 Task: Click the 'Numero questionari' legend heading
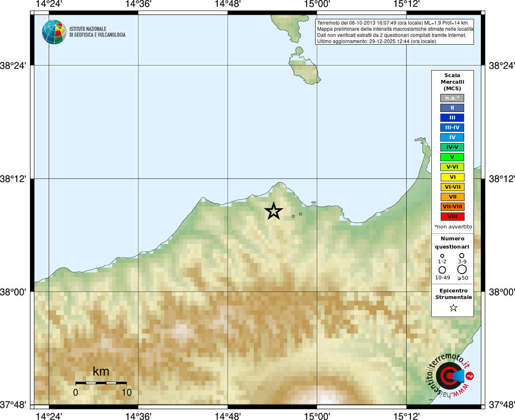pyautogui.click(x=452, y=242)
